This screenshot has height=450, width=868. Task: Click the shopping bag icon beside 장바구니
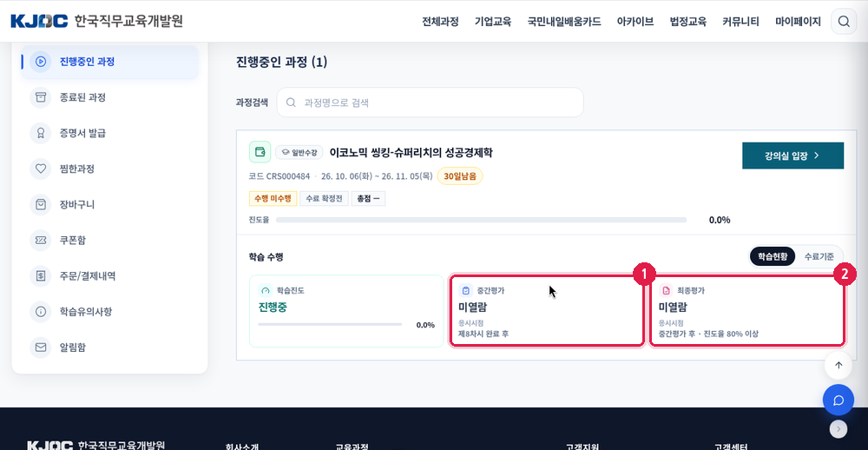click(41, 204)
